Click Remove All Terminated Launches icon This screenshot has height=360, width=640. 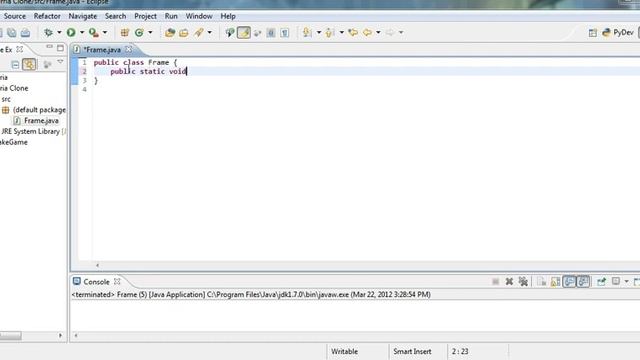tap(523, 282)
